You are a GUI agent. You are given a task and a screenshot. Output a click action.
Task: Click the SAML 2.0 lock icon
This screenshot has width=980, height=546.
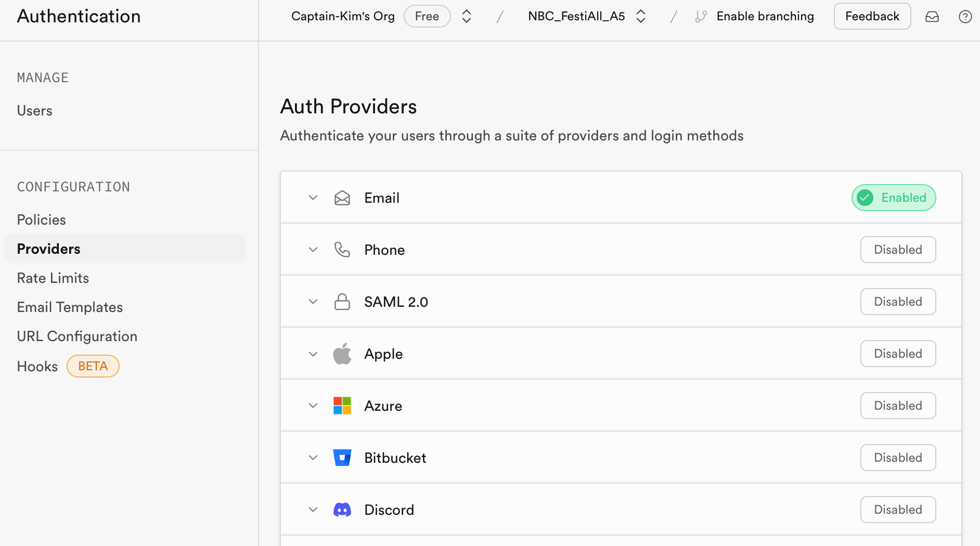342,302
